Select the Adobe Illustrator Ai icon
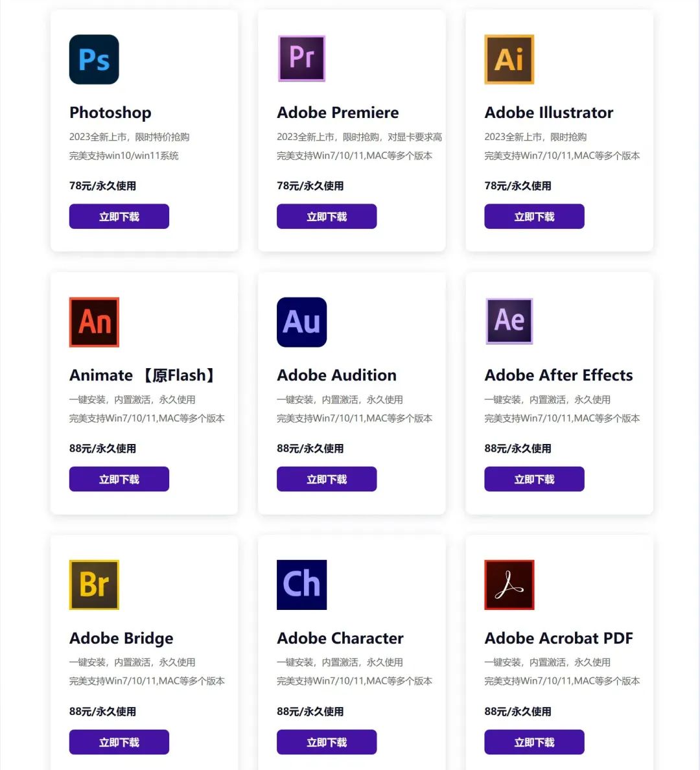Viewport: 700px width, 770px height. (509, 60)
